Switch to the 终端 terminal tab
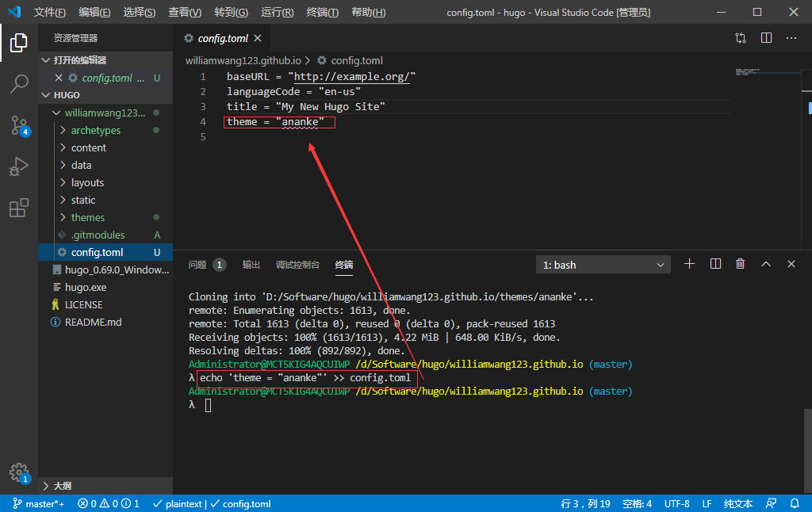Viewport: 812px width, 512px height. tap(344, 265)
